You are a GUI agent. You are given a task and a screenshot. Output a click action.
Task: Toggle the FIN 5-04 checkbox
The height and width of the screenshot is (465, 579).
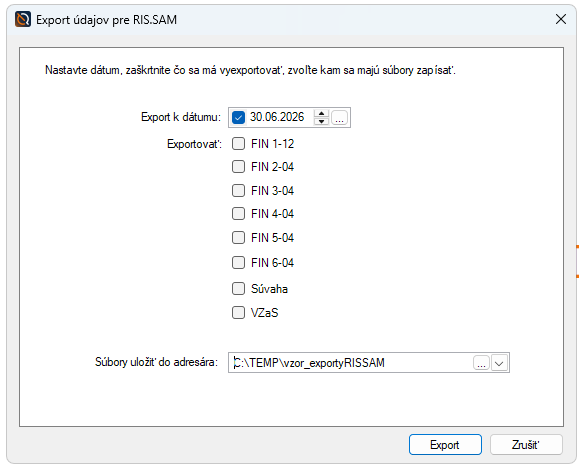[x=238, y=237]
